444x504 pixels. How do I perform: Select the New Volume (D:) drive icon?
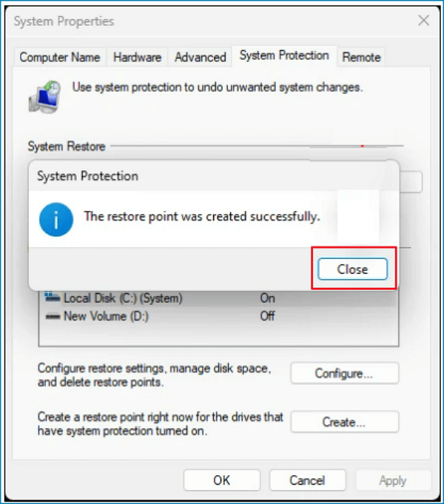click(x=53, y=317)
